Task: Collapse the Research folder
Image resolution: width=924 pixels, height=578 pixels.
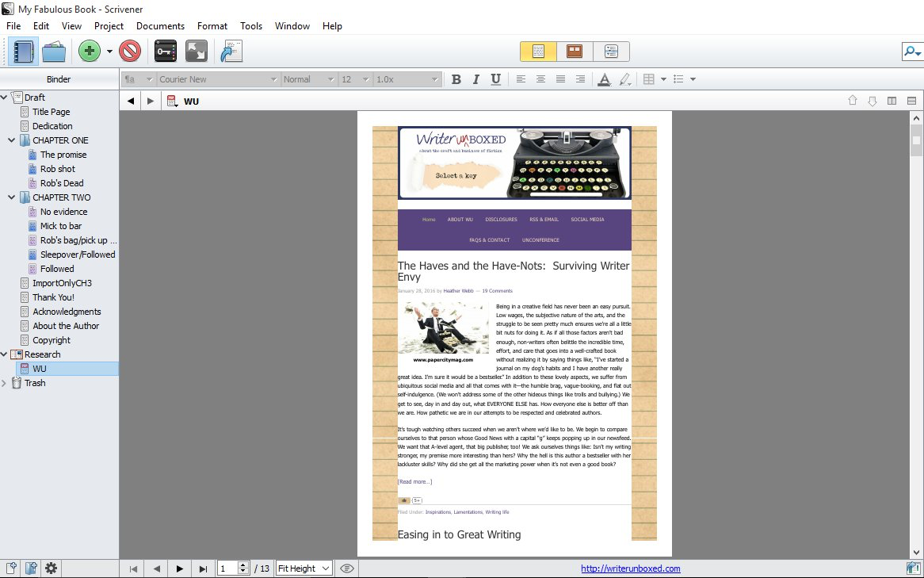Action: click(x=4, y=354)
